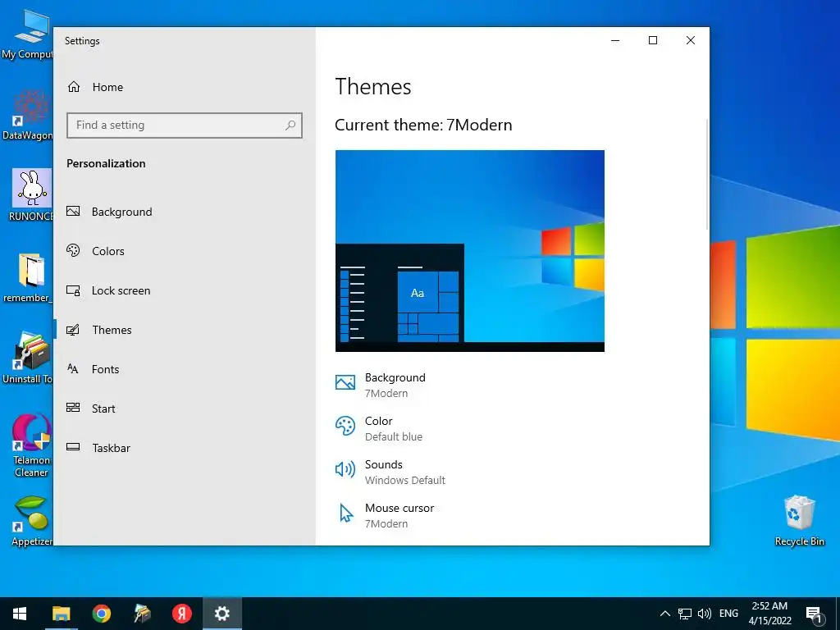Image resolution: width=840 pixels, height=630 pixels.
Task: Open the feather-and-stack taskbar app
Action: coord(142,614)
